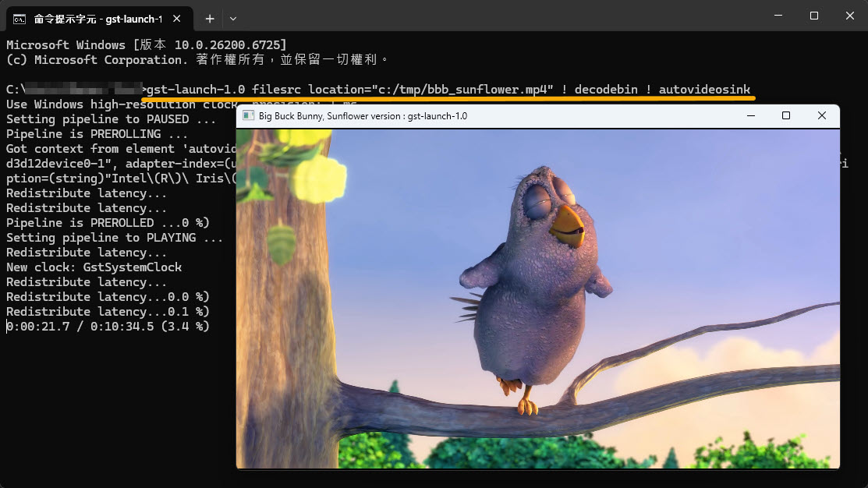
Task: Open a new terminal tab with plus button
Action: 210,17
